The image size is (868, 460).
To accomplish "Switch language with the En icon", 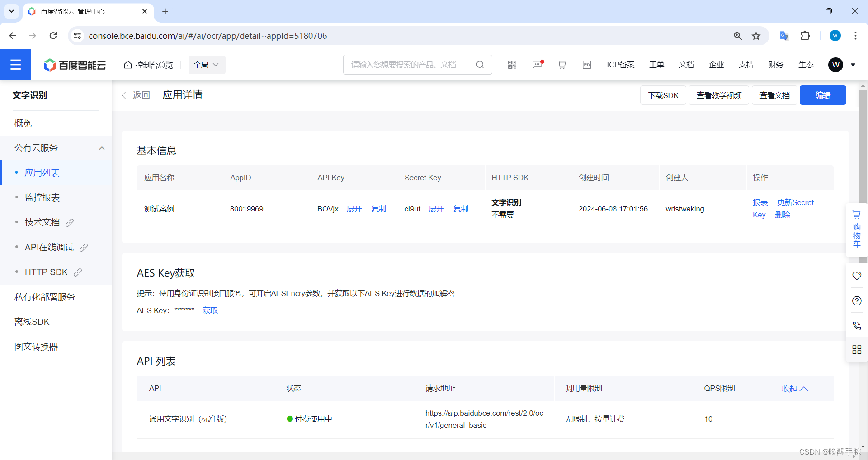I will click(x=587, y=65).
